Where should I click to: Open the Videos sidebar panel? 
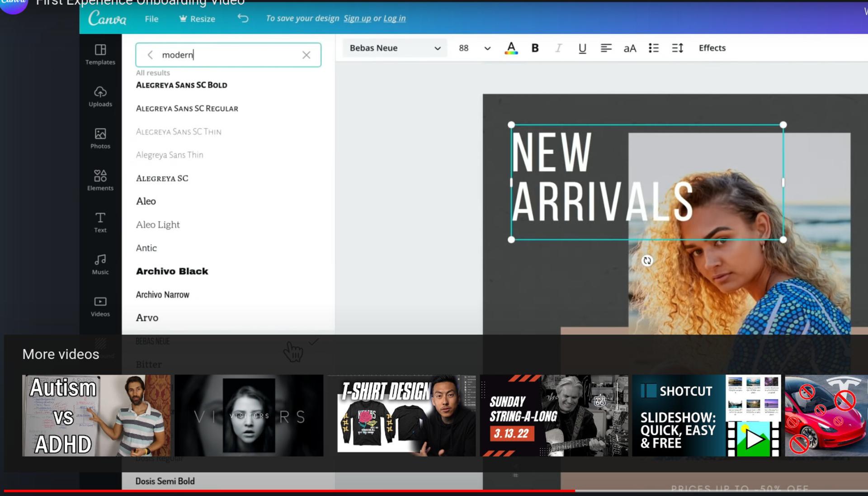[x=100, y=307]
